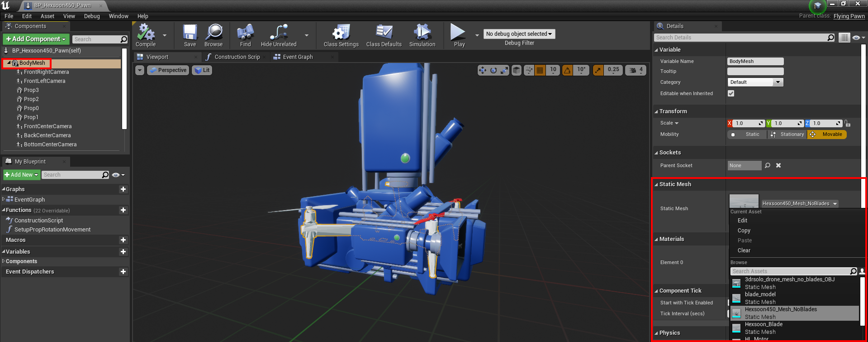Select the translate gizmo tool

482,70
